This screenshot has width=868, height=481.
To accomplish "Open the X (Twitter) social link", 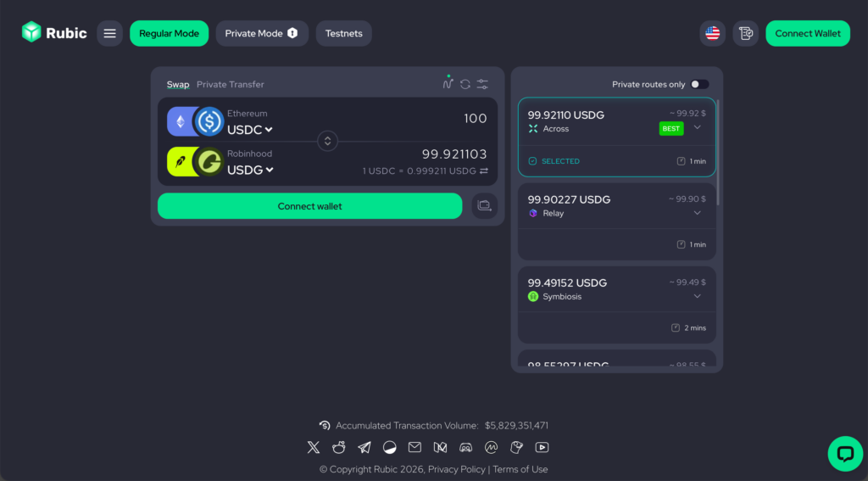I will [314, 447].
